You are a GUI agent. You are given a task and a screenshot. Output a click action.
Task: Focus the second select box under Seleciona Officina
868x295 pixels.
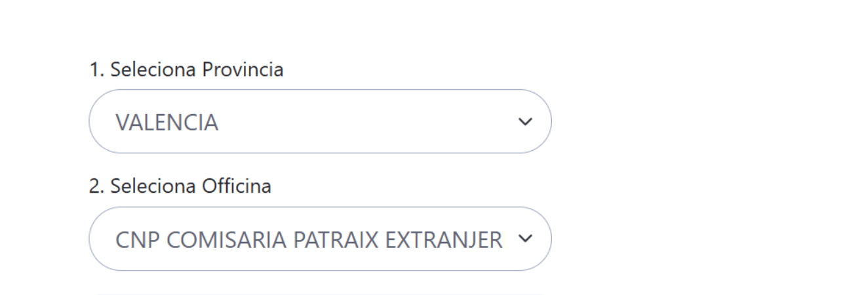[x=320, y=239]
